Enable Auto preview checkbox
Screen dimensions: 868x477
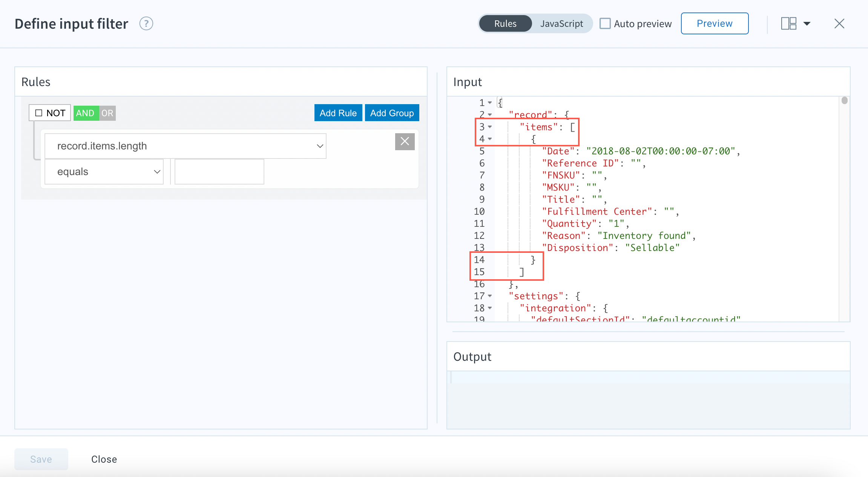tap(605, 23)
